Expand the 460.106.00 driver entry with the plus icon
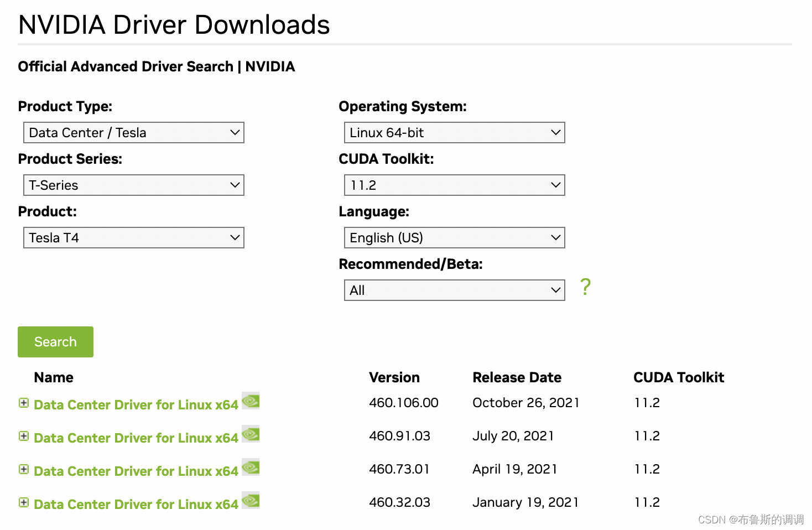The image size is (812, 530). 23,403
